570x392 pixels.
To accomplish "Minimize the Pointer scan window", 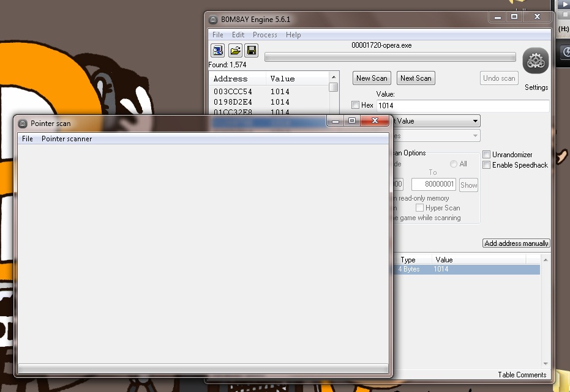I will pos(335,121).
